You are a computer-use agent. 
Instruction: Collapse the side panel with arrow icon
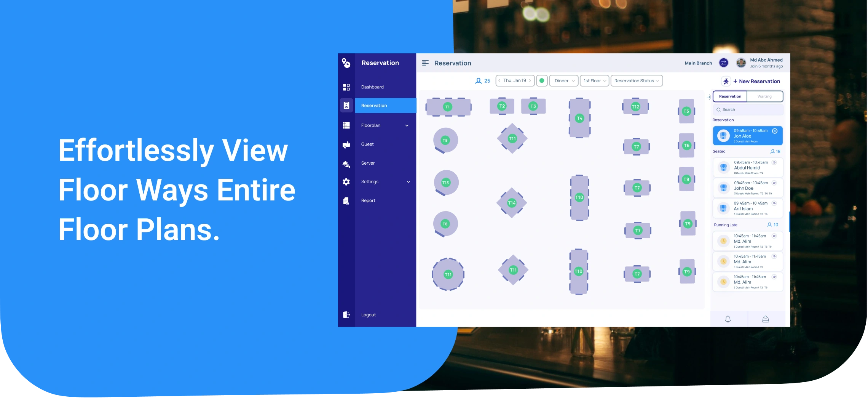(708, 97)
